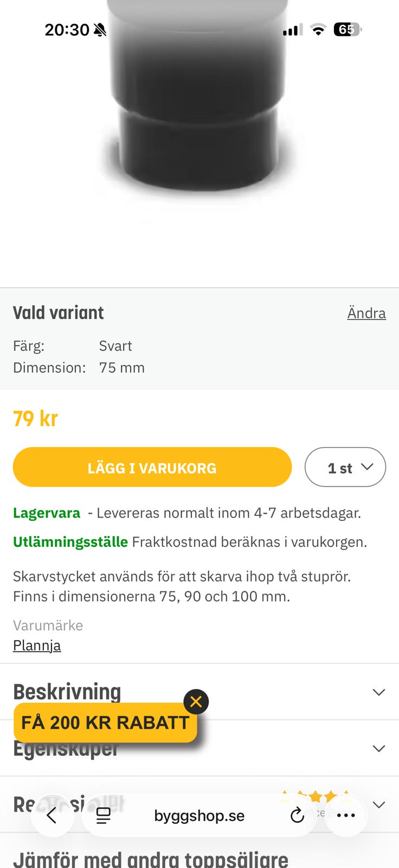Tap the browser back arrow icon
Image resolution: width=399 pixels, height=868 pixels.
pyautogui.click(x=52, y=815)
